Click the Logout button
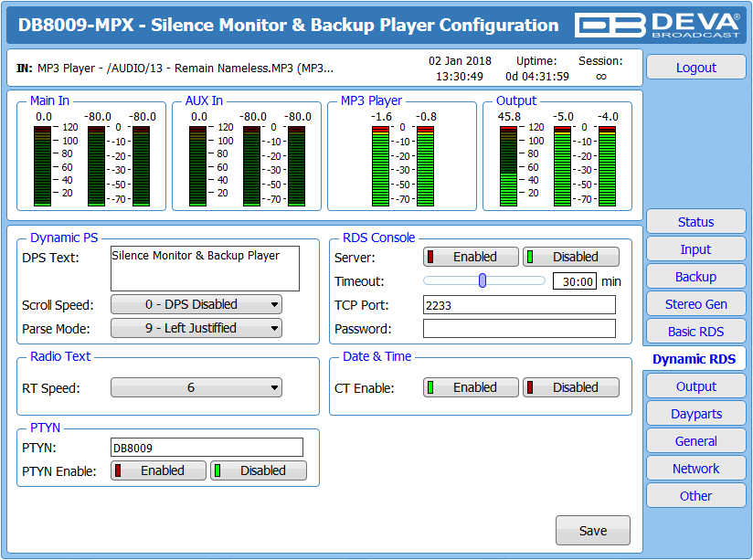The height and width of the screenshot is (560, 753). tap(695, 68)
